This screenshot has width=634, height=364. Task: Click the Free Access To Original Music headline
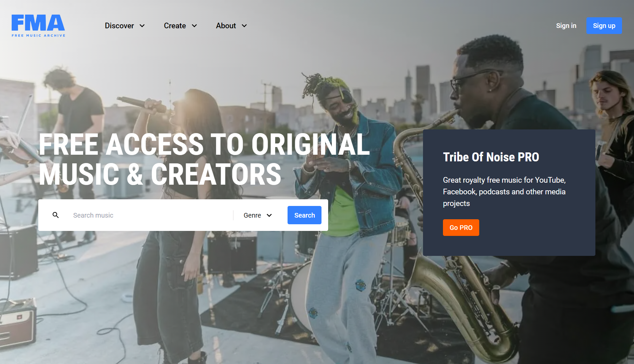204,159
